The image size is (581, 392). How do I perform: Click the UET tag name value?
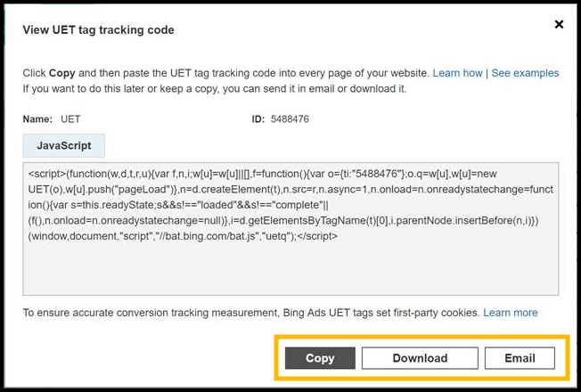coord(70,118)
